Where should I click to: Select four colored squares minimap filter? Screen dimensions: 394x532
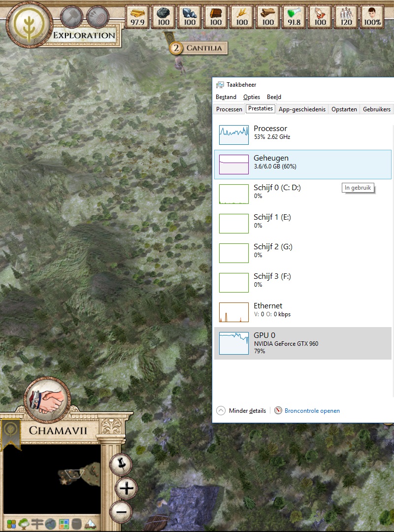point(11,524)
